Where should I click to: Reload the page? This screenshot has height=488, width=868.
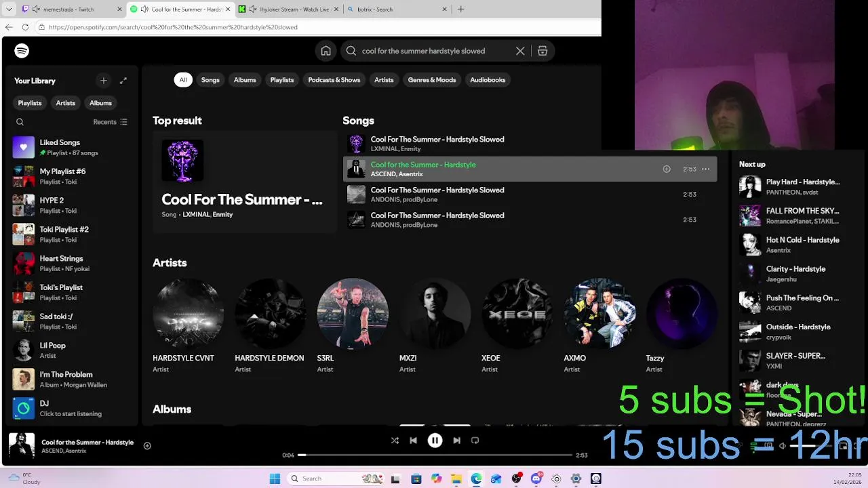25,27
